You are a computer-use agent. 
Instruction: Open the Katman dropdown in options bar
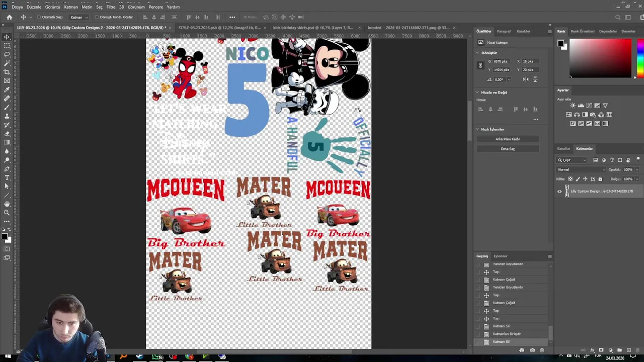pyautogui.click(x=78, y=17)
